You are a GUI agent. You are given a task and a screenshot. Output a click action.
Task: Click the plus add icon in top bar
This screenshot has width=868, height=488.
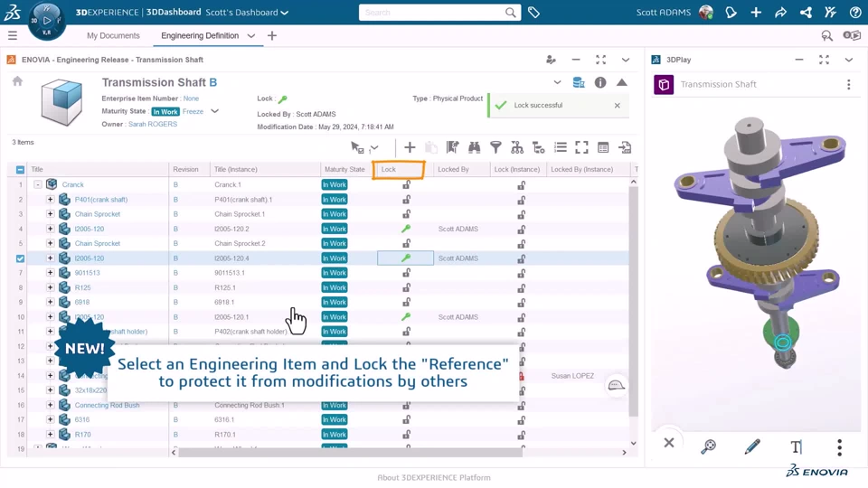756,12
